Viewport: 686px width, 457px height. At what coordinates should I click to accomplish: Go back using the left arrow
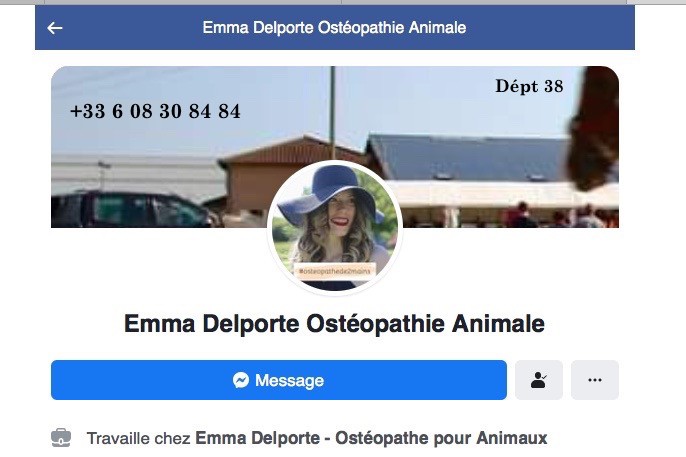[x=55, y=28]
